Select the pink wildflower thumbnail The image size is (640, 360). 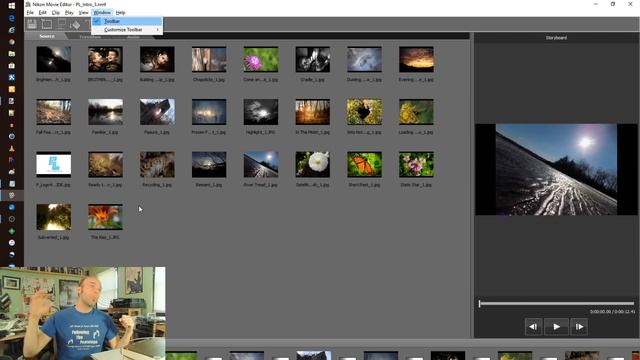click(x=416, y=164)
